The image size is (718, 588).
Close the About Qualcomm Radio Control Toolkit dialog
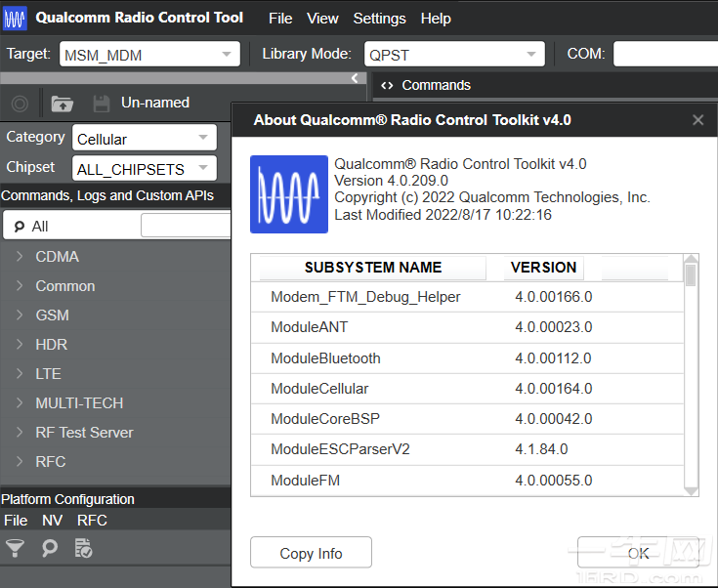(697, 120)
